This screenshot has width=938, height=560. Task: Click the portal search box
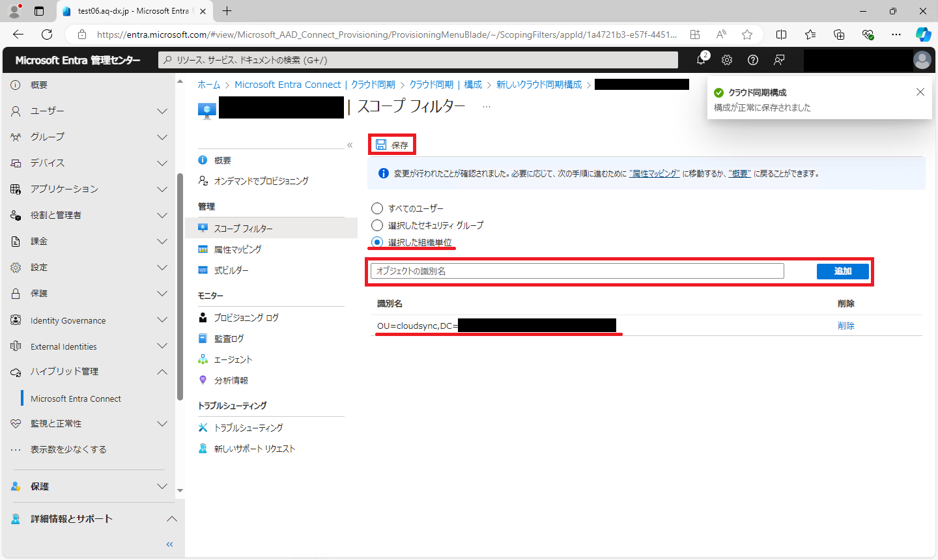click(x=418, y=60)
